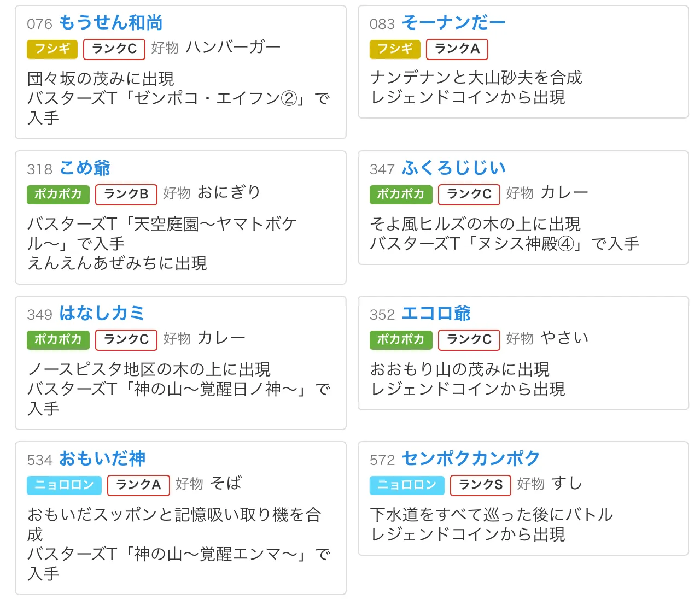
Task: Open the もうせん和尚 name link
Action: point(110,23)
